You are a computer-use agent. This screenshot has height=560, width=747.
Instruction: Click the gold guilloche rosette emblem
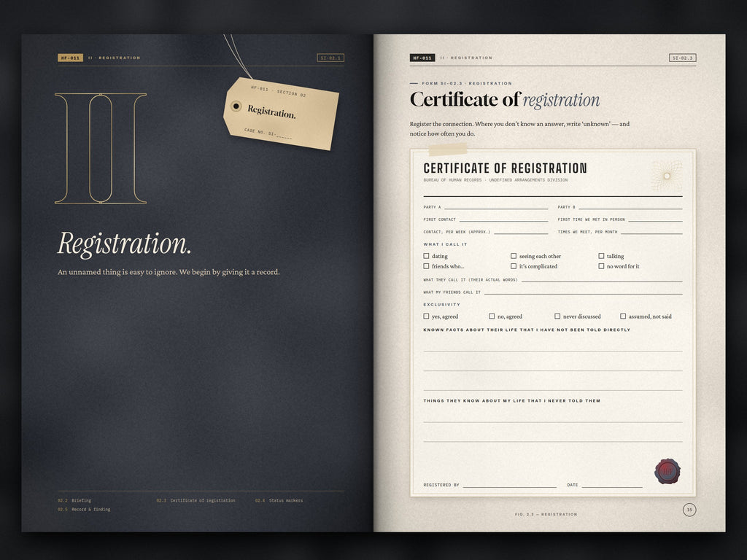pos(667,176)
